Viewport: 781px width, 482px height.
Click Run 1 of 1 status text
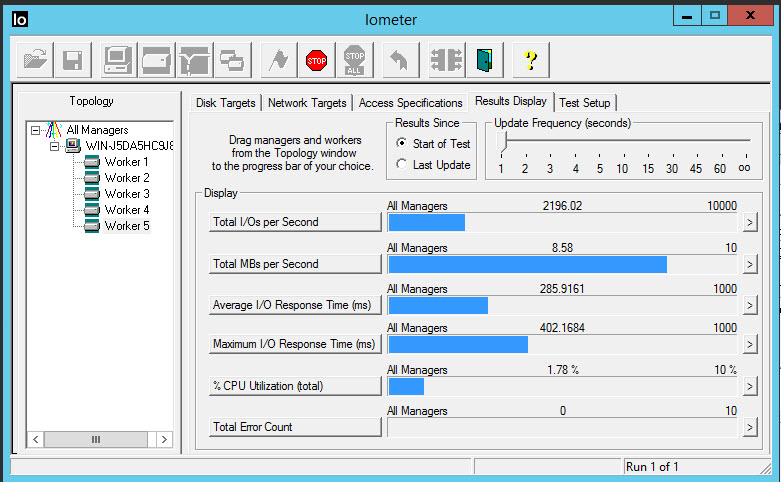point(652,467)
